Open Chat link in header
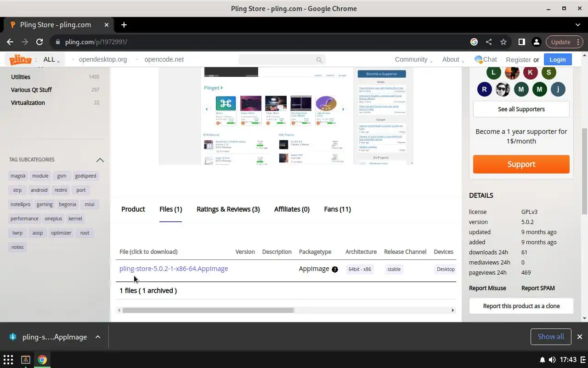This screenshot has height=368, width=588. click(486, 59)
